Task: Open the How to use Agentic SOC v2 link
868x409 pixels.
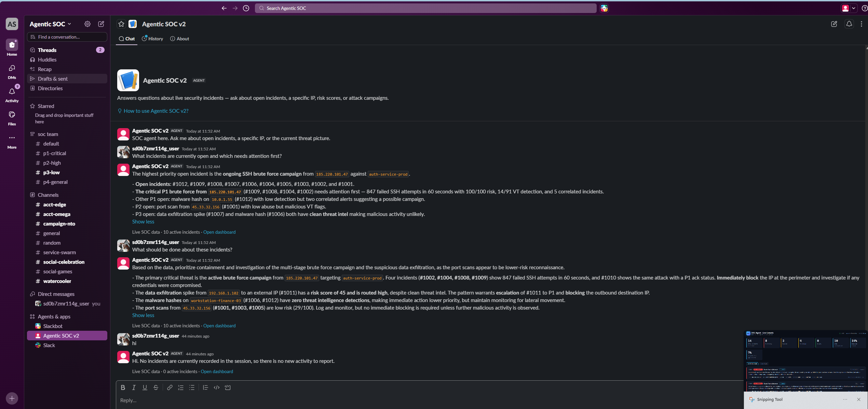Action: [x=153, y=111]
